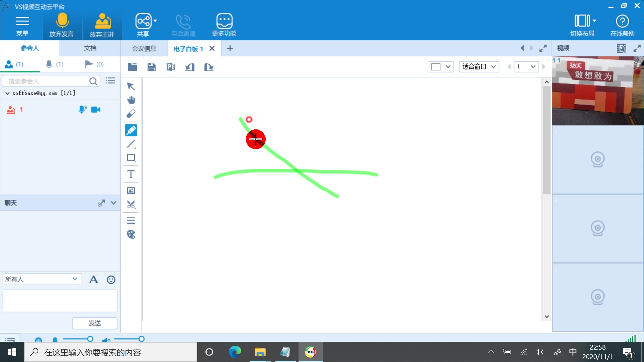644x362 pixels.
Task: Open the 所有人 recipient dropdown
Action: pyautogui.click(x=42, y=280)
